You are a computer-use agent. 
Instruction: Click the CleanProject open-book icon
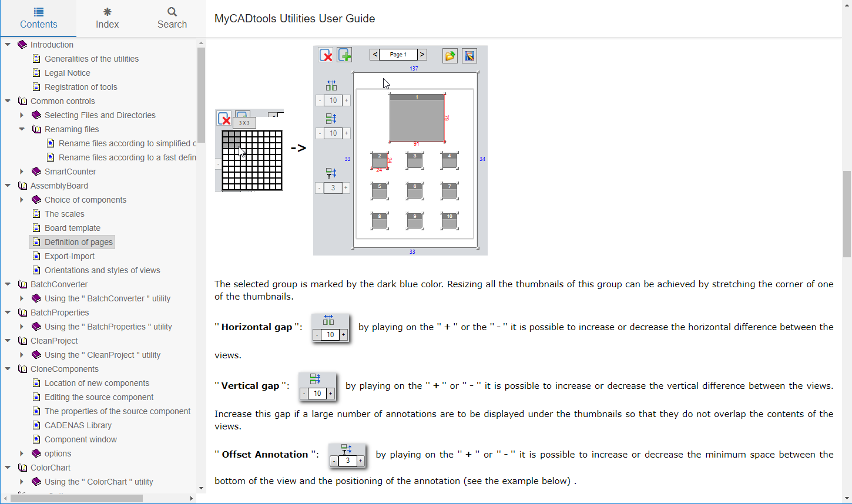[x=22, y=341]
